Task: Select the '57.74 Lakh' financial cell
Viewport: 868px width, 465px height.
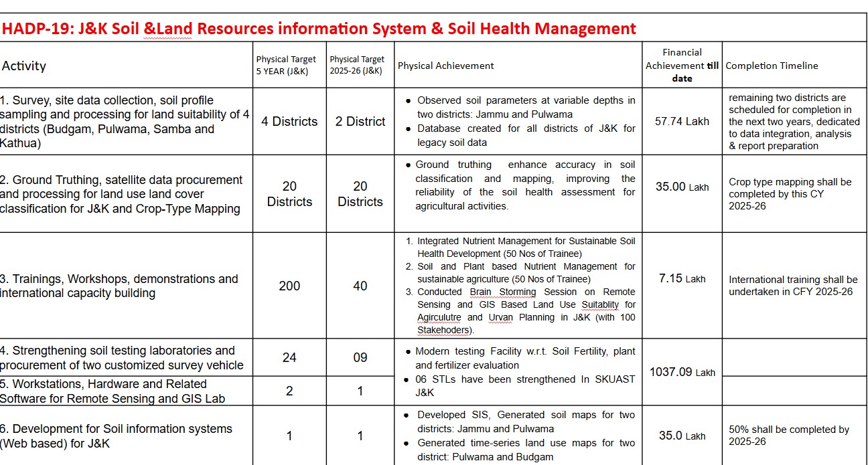Action: click(x=682, y=121)
